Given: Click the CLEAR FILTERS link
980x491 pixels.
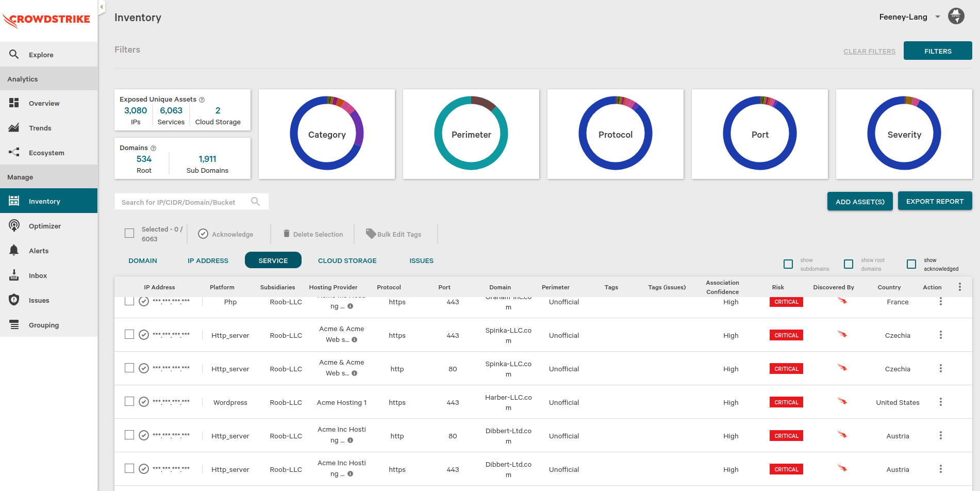Looking at the screenshot, I should click(869, 51).
